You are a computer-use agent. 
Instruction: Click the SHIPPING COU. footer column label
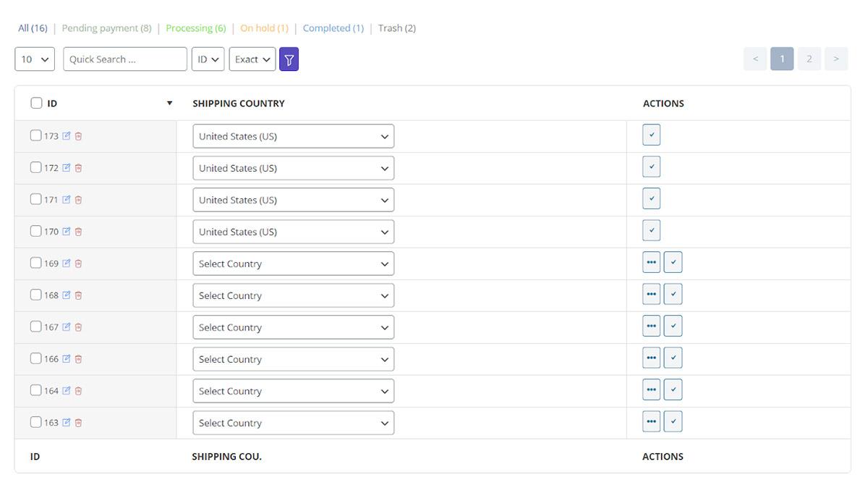[226, 457]
